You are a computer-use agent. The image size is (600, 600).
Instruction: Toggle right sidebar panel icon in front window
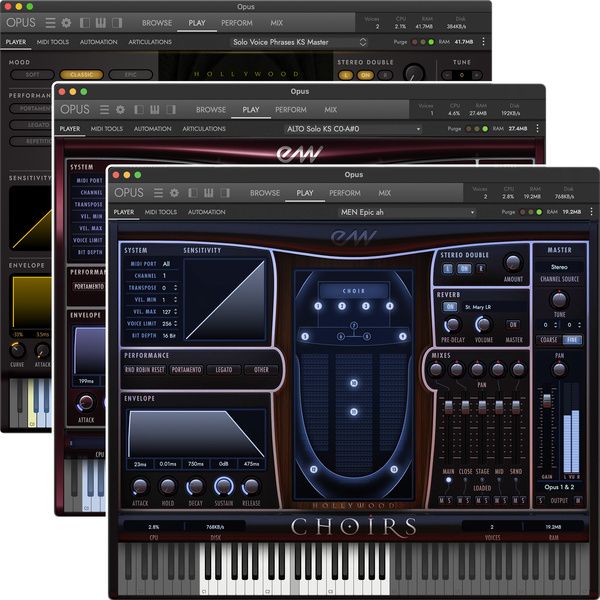coord(225,192)
